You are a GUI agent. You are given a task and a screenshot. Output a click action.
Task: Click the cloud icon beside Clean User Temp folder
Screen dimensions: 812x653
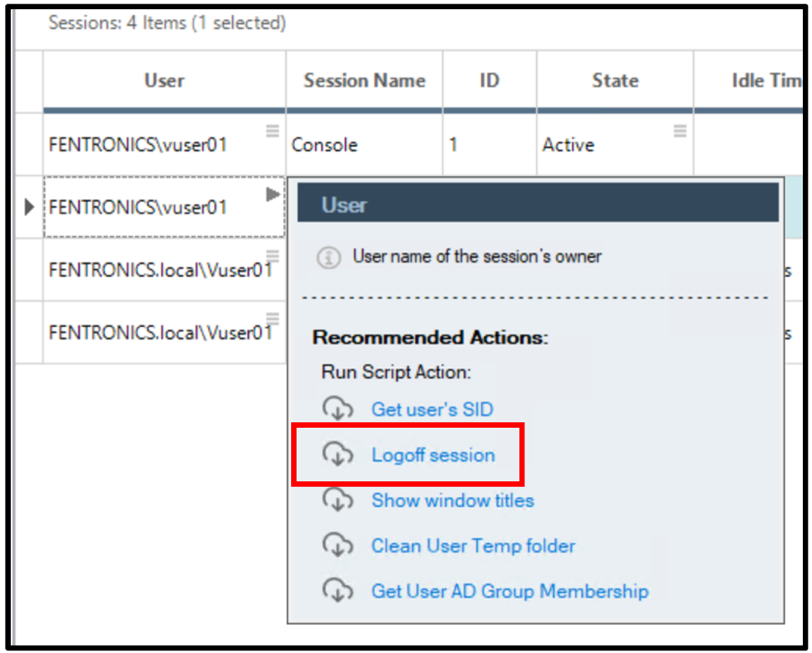tap(338, 545)
